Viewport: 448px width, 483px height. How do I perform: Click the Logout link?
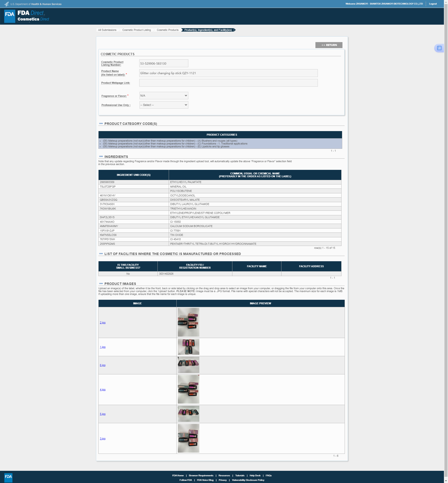click(433, 4)
